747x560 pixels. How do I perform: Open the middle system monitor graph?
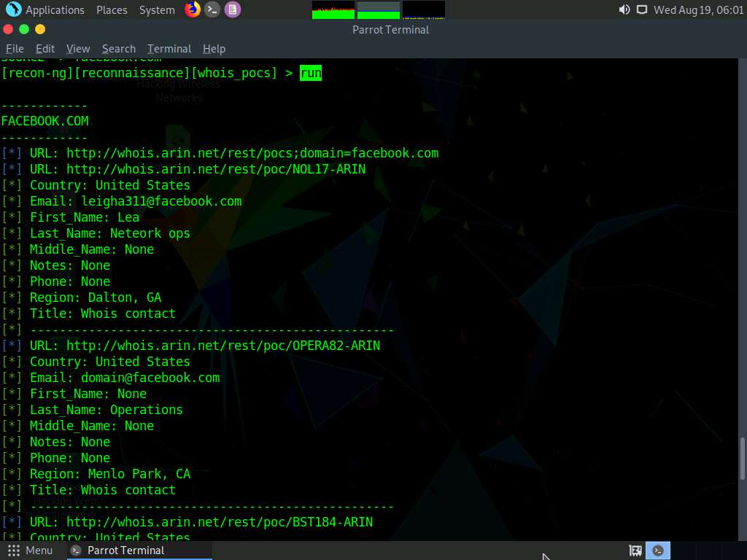click(x=379, y=10)
